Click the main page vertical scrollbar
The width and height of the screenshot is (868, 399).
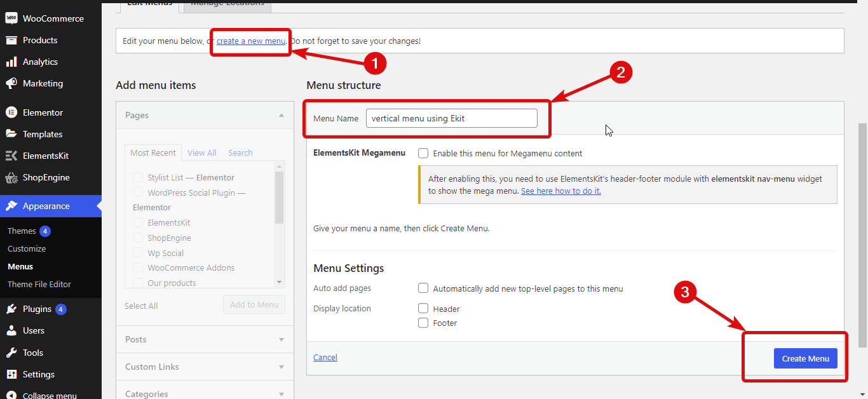(862, 235)
